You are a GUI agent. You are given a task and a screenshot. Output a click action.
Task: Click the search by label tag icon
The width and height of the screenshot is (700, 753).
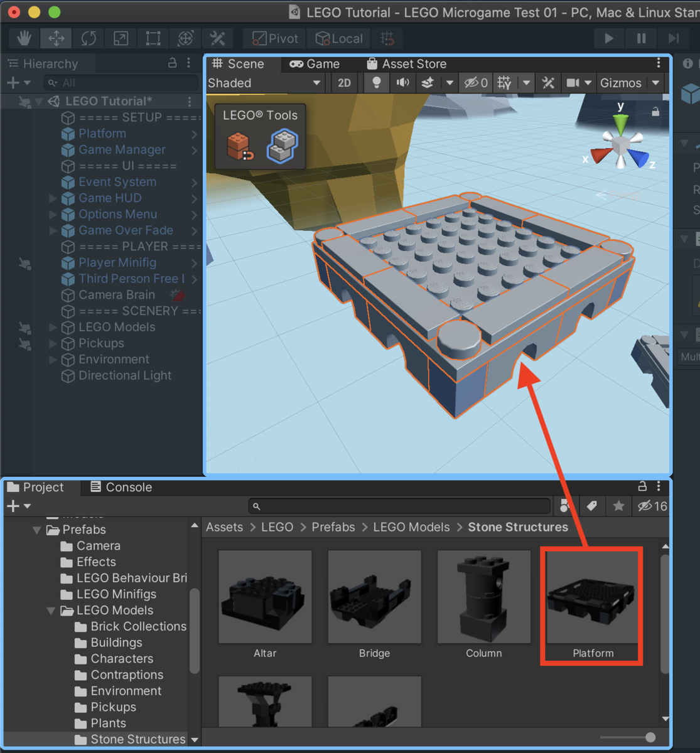click(x=591, y=506)
